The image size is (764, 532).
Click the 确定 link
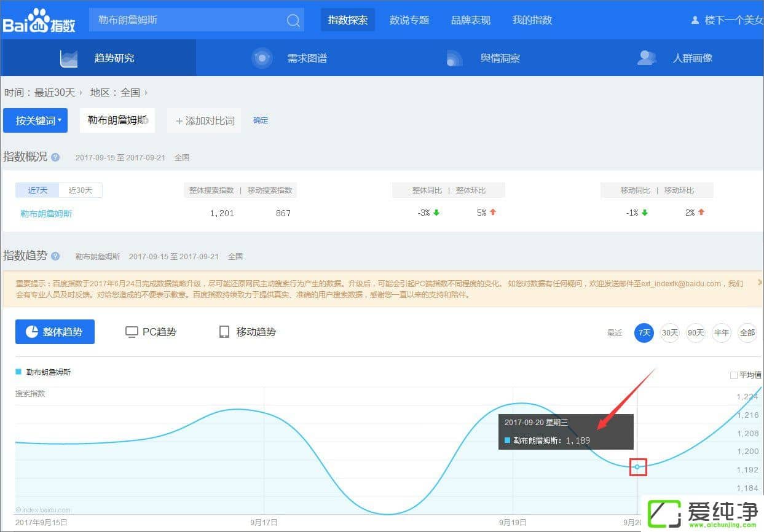261,120
